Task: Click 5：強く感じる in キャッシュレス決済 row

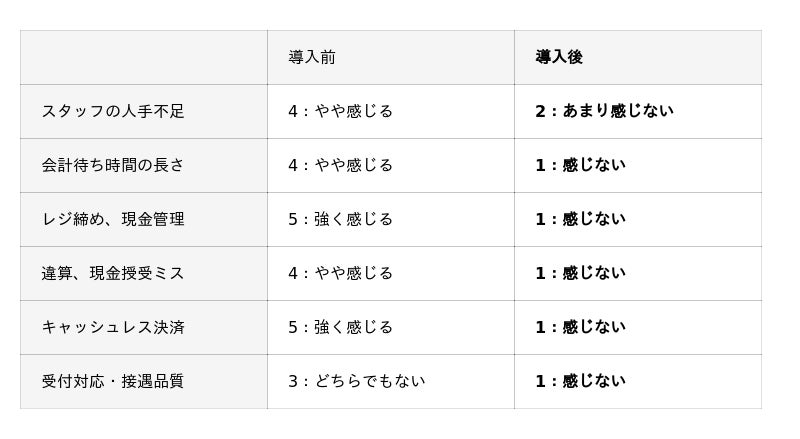Action: point(340,327)
